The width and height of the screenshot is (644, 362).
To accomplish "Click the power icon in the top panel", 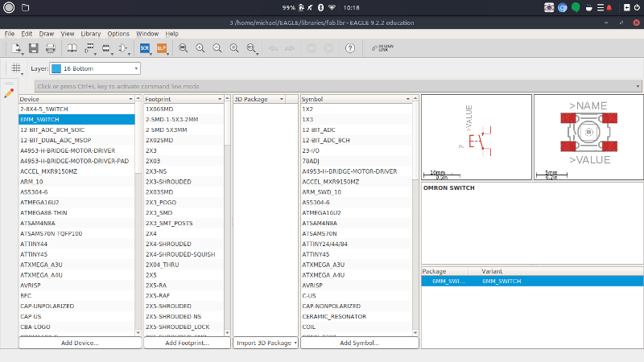I will (x=637, y=7).
